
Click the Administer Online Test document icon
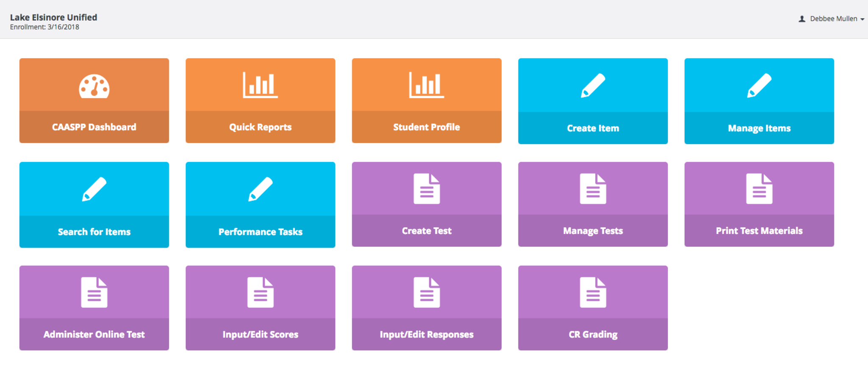tap(94, 292)
